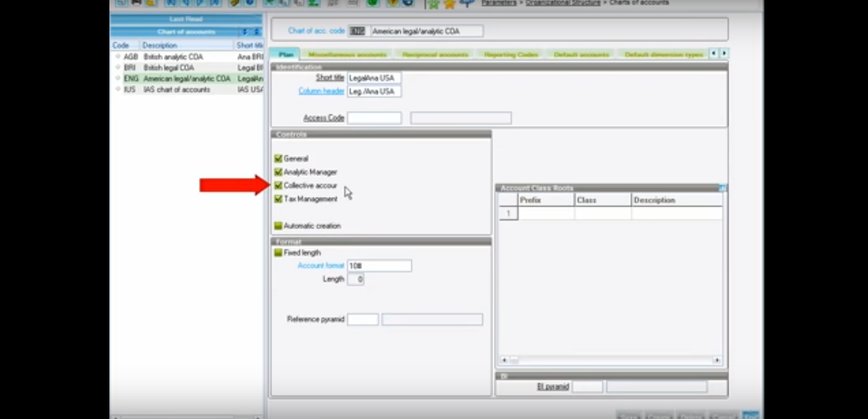The image size is (868, 419).
Task: Click the icon on the Account Class Roots header
Action: [722, 187]
